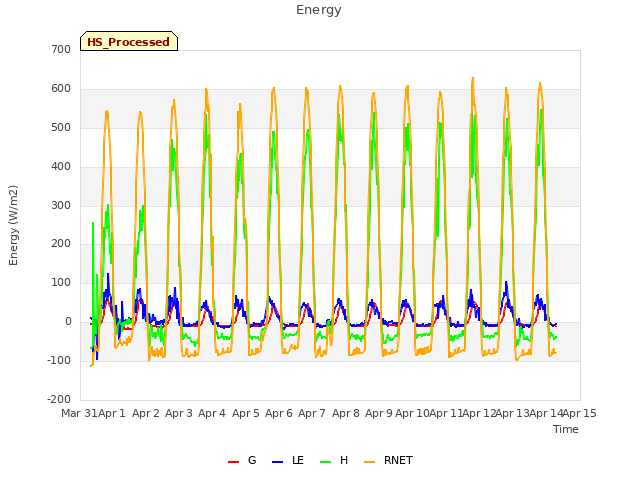Click the Apr 2 x-axis label
Viewport: 640px width, 480px height.
click(146, 413)
